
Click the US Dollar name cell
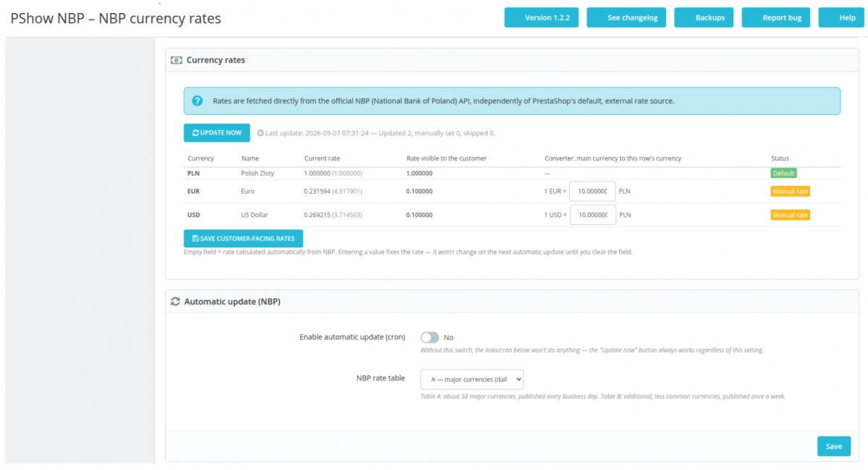[x=255, y=215]
